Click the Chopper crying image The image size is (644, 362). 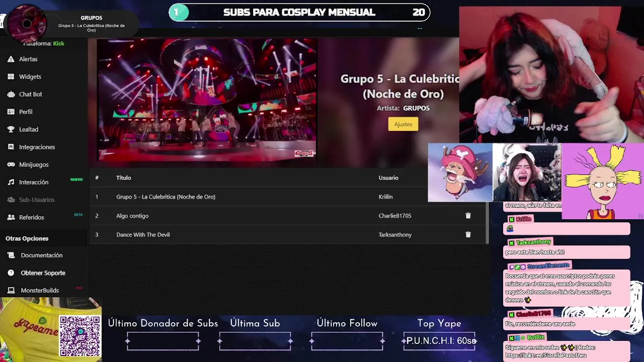[x=460, y=173]
